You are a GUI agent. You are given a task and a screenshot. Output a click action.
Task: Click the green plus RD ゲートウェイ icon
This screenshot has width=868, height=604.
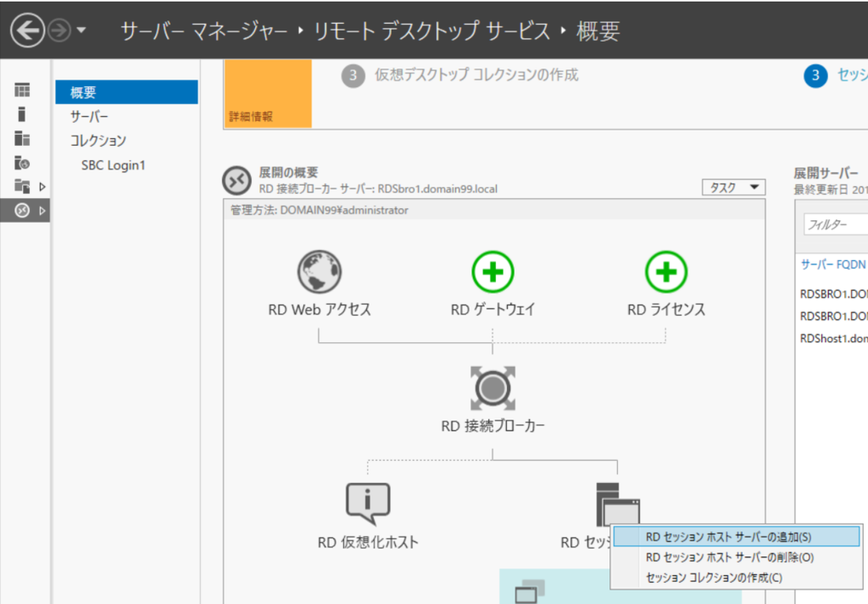tap(492, 272)
